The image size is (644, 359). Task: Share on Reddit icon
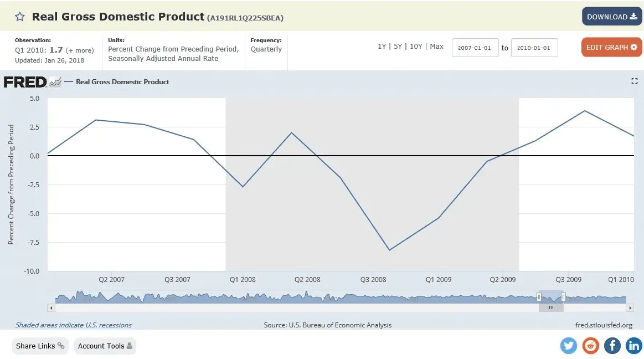591,346
